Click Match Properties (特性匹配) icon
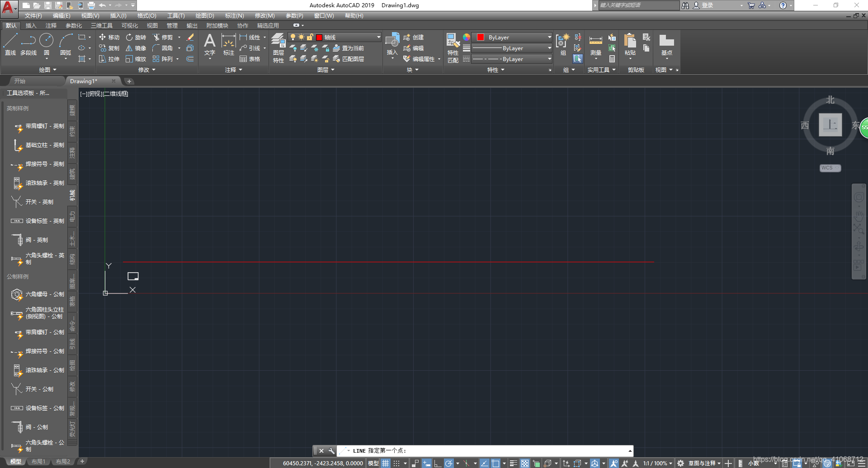Image resolution: width=868 pixels, height=468 pixels. coord(453,47)
